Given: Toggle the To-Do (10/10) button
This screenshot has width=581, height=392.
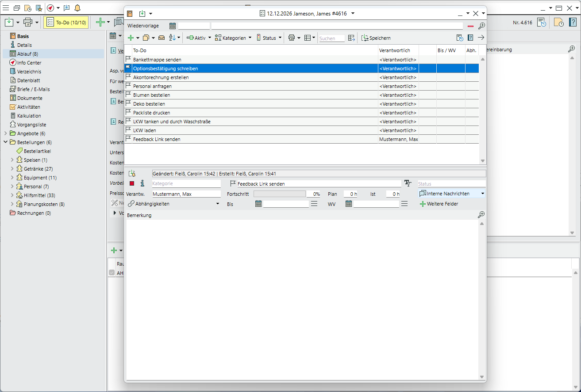Looking at the screenshot, I should (66, 22).
